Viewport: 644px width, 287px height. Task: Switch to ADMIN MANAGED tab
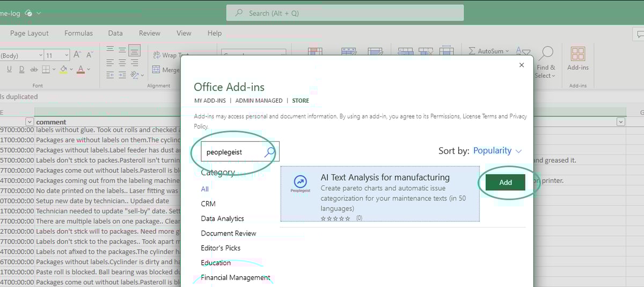[x=259, y=101]
